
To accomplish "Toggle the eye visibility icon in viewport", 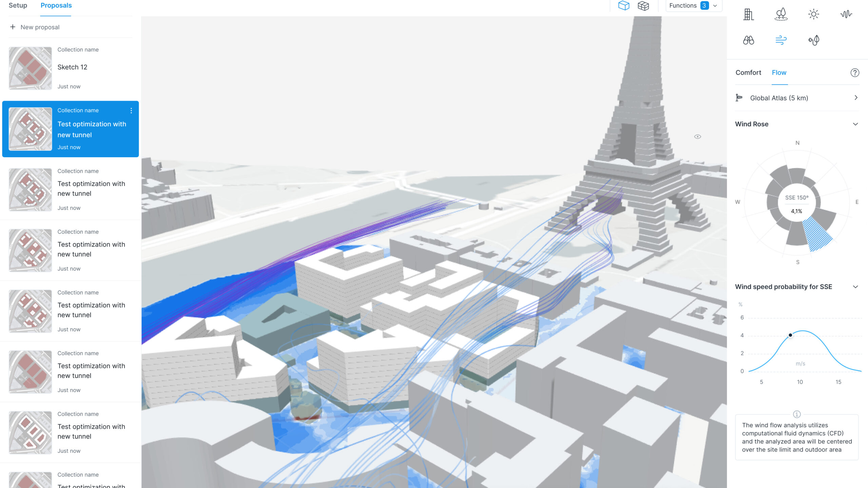I will 697,137.
